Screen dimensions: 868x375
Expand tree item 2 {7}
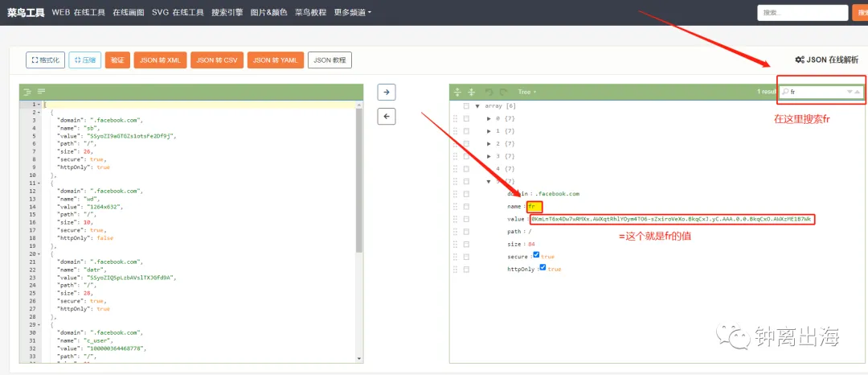coord(489,143)
